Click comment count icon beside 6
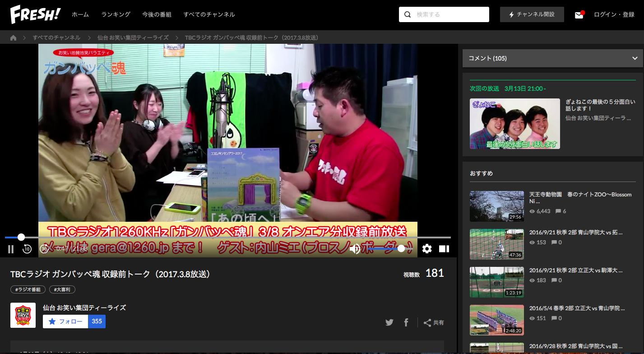 click(x=558, y=211)
